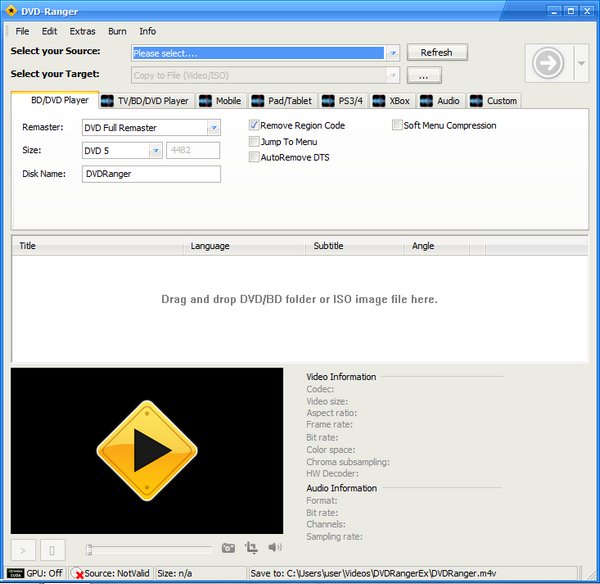600x584 pixels.
Task: Click the "Save to:" path in the status bar
Action: 373,573
